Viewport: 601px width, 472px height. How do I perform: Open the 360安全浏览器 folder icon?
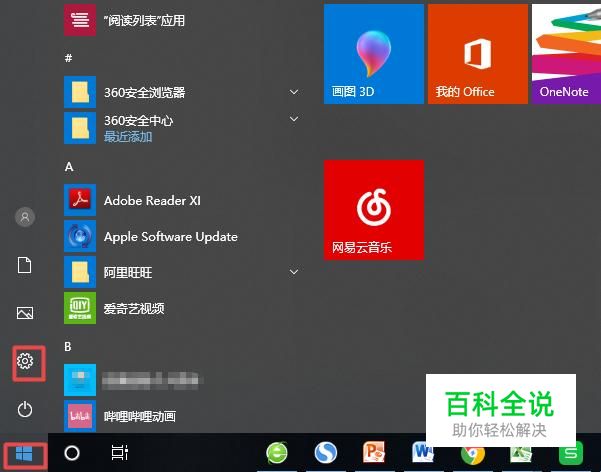click(x=80, y=92)
